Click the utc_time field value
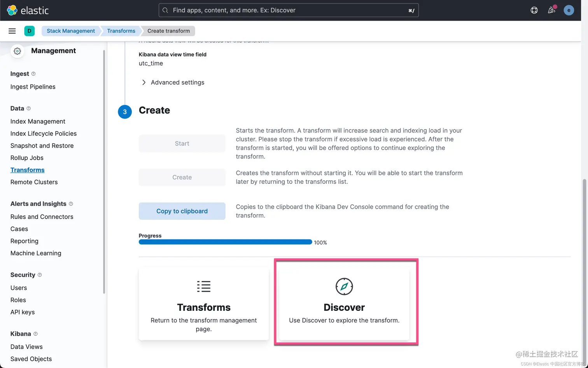Image resolution: width=588 pixels, height=368 pixels. (x=151, y=63)
